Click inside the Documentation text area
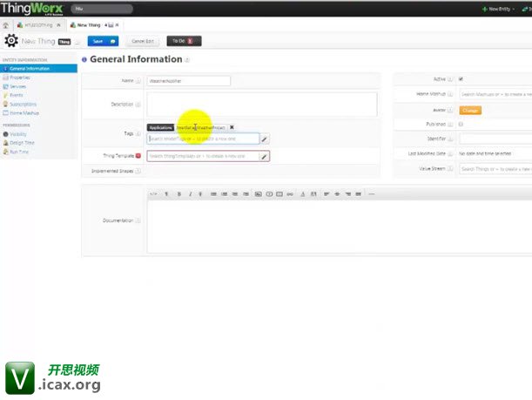Viewport: 532px width, 400px height. pos(340,227)
